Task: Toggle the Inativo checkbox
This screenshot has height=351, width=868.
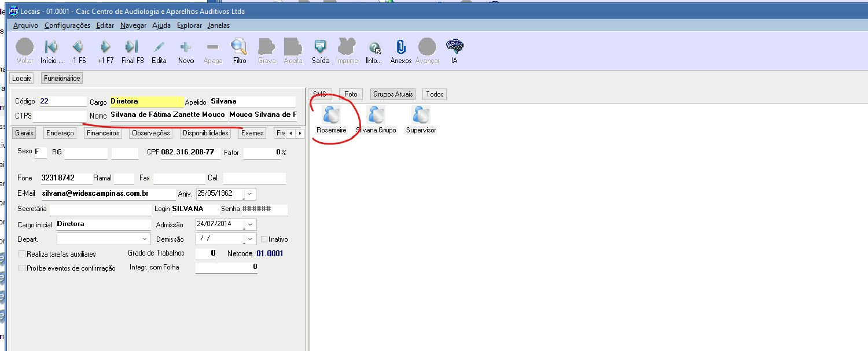Action: click(264, 239)
